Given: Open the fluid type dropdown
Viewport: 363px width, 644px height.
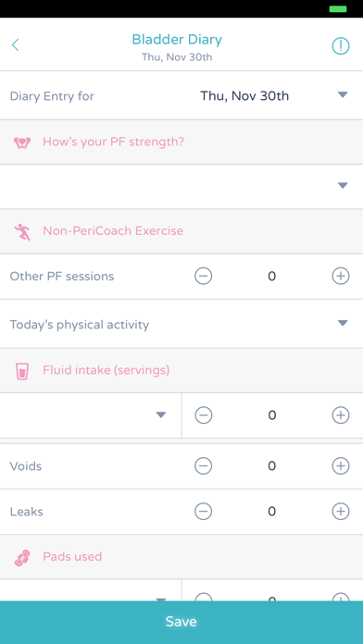Looking at the screenshot, I should pos(91,415).
